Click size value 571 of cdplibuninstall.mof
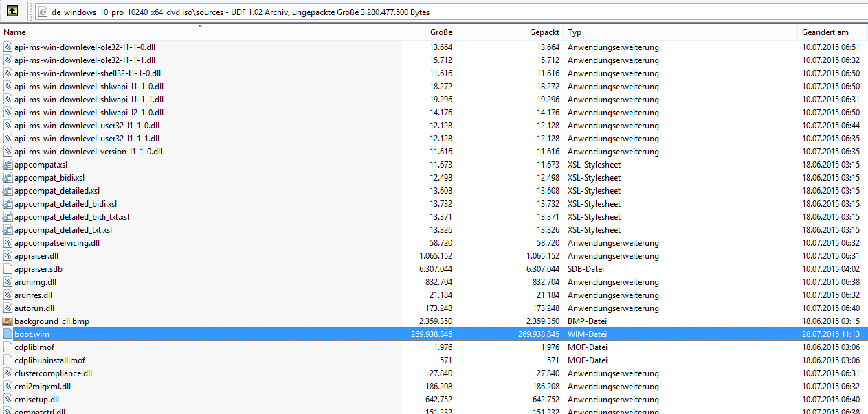Screen dimensions: 868x414 click(446, 360)
